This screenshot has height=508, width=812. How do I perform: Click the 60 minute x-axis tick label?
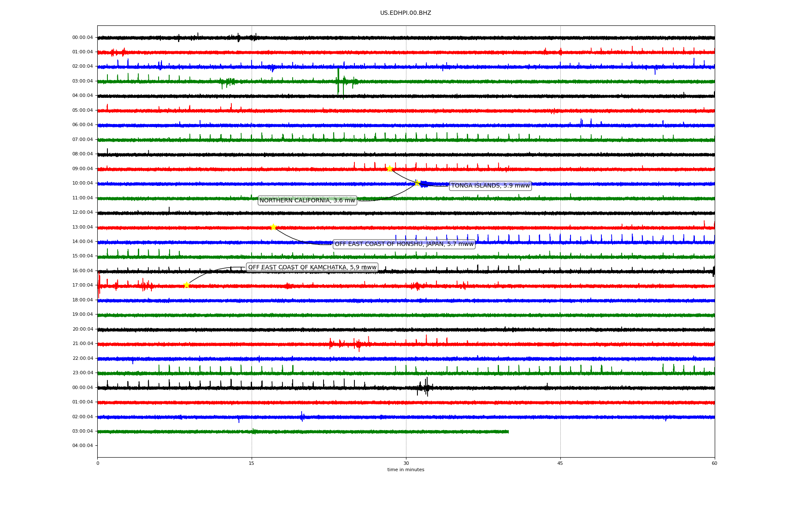coord(714,464)
